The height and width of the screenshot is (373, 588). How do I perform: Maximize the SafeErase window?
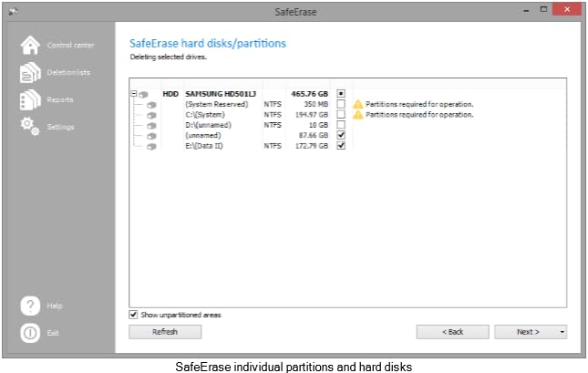point(543,10)
